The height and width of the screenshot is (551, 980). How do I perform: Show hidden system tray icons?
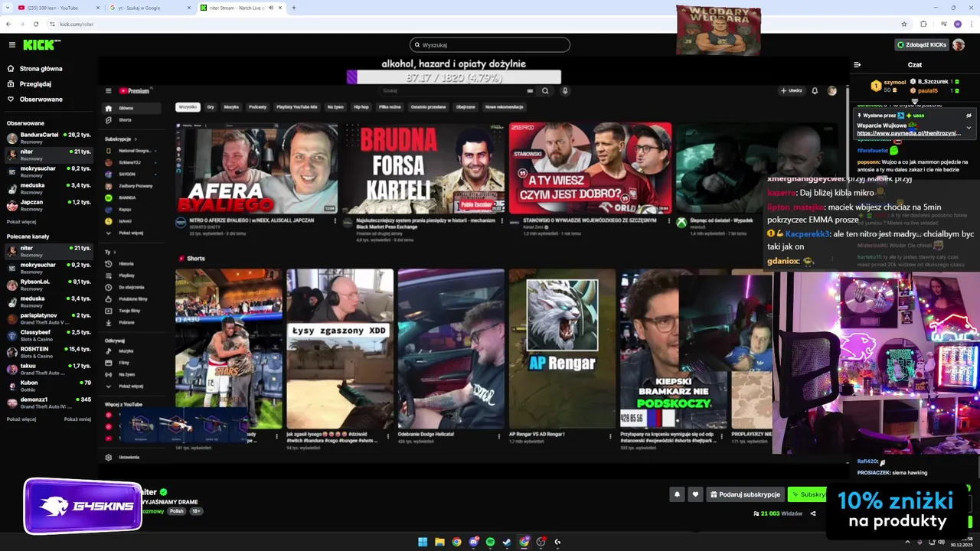[x=909, y=542]
